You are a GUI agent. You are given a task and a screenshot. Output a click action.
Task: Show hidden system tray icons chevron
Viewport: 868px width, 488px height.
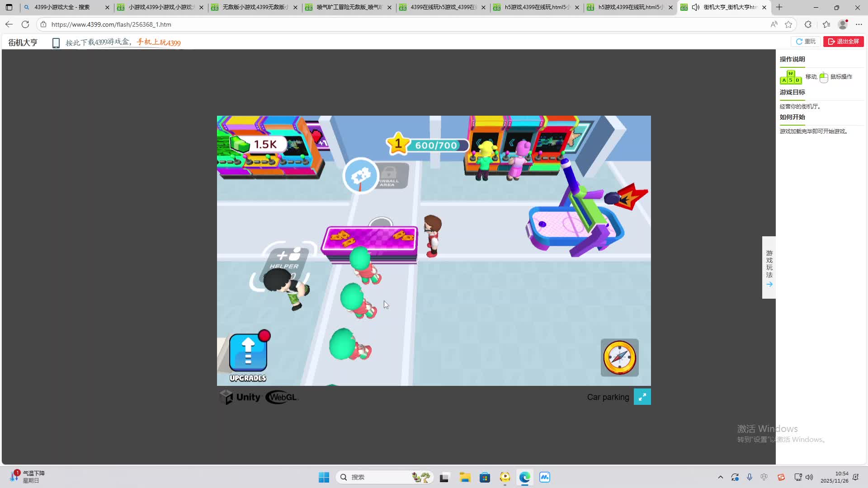click(720, 477)
